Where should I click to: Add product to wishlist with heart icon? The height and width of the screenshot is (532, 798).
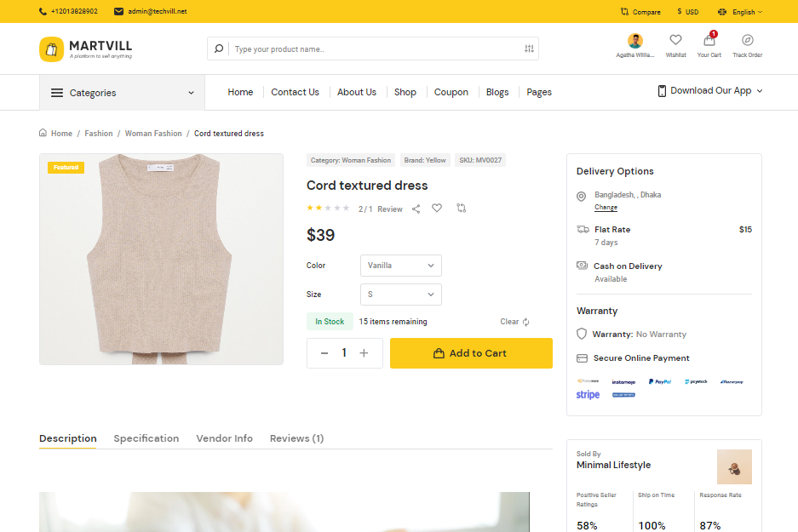click(437, 208)
